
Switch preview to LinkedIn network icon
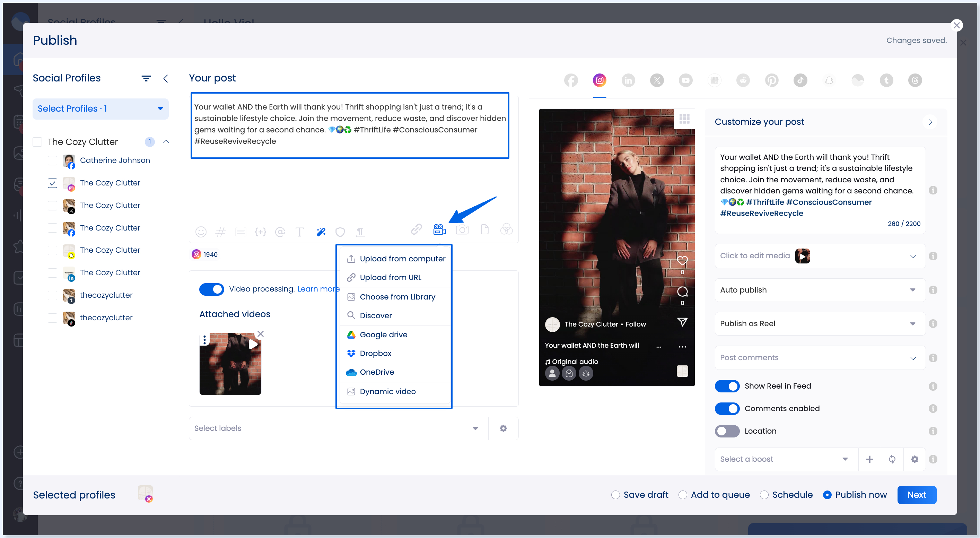[628, 80]
